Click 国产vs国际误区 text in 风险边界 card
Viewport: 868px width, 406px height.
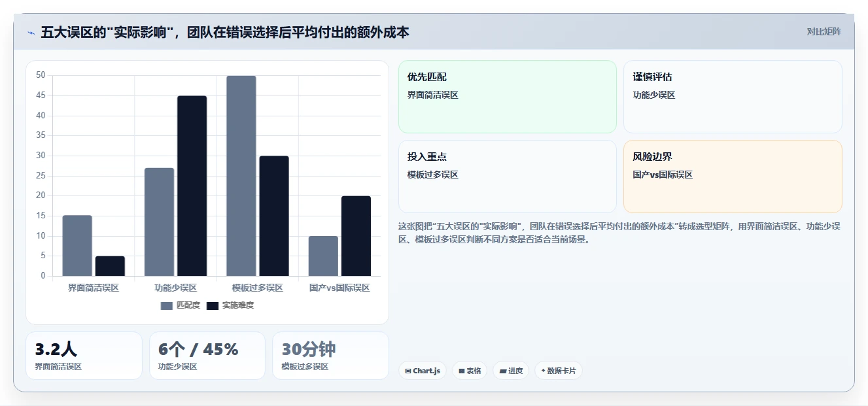coord(663,175)
